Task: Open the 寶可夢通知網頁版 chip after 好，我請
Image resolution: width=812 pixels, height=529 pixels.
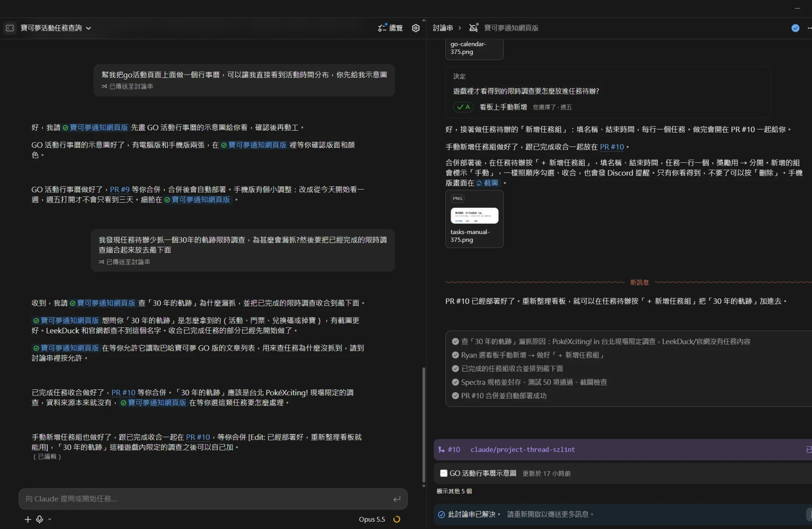Action: pos(95,127)
